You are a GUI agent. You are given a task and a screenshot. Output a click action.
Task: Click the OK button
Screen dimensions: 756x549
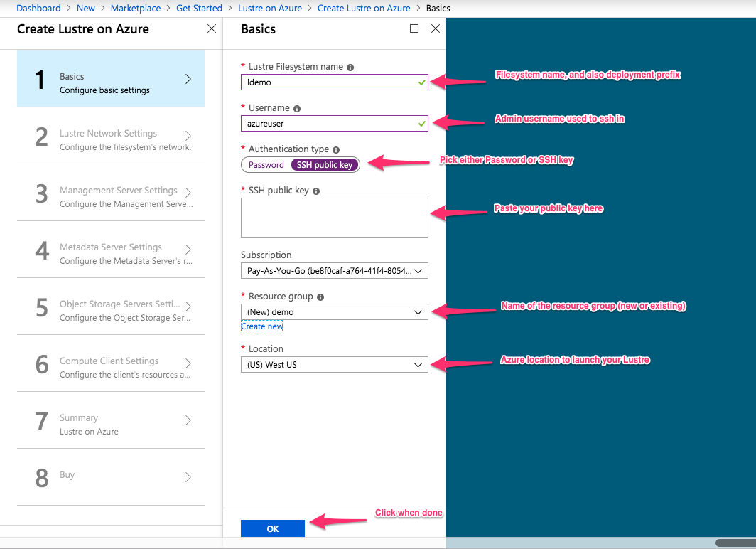[272, 529]
